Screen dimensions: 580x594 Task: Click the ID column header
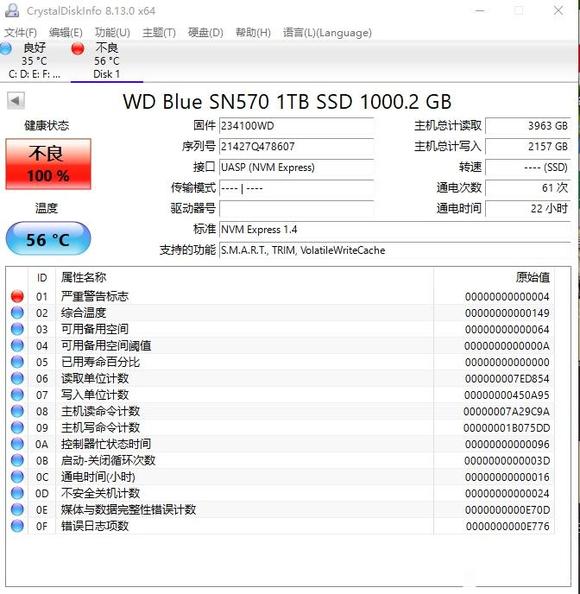[42, 278]
